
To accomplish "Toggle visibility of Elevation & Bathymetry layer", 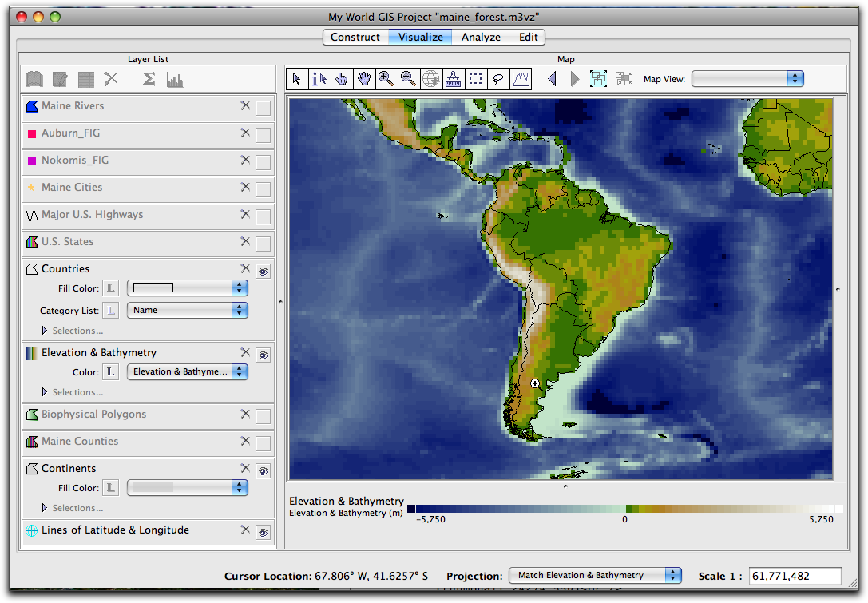I will click(263, 355).
